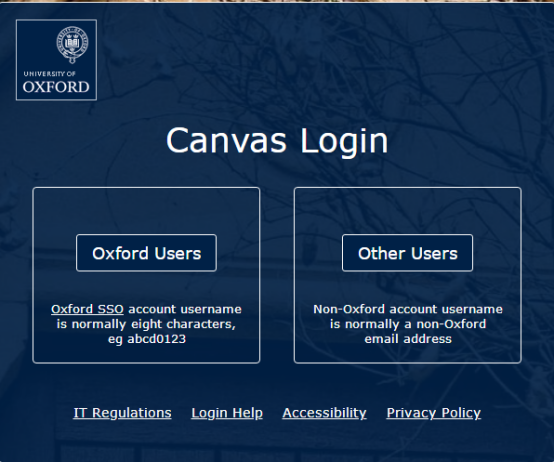
Task: Click the University of Oxford logo
Action: point(57,60)
